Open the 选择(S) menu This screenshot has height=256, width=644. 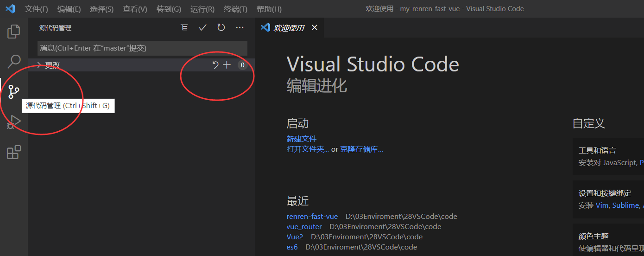[102, 9]
